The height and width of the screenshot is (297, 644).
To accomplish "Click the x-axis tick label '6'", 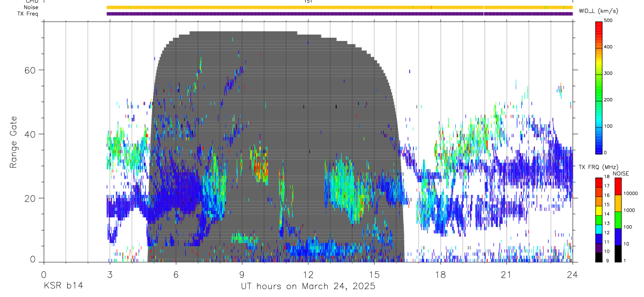I will click(x=176, y=274).
